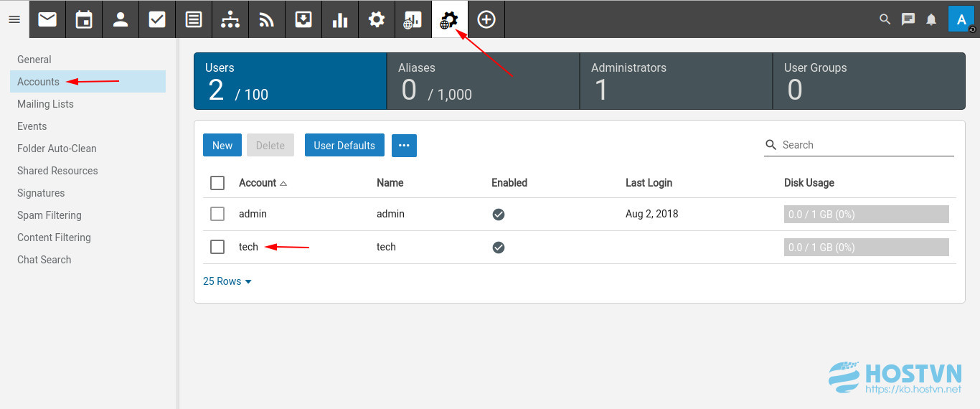The width and height of the screenshot is (980, 409).
Task: Open the tech account row
Action: tap(580, 247)
